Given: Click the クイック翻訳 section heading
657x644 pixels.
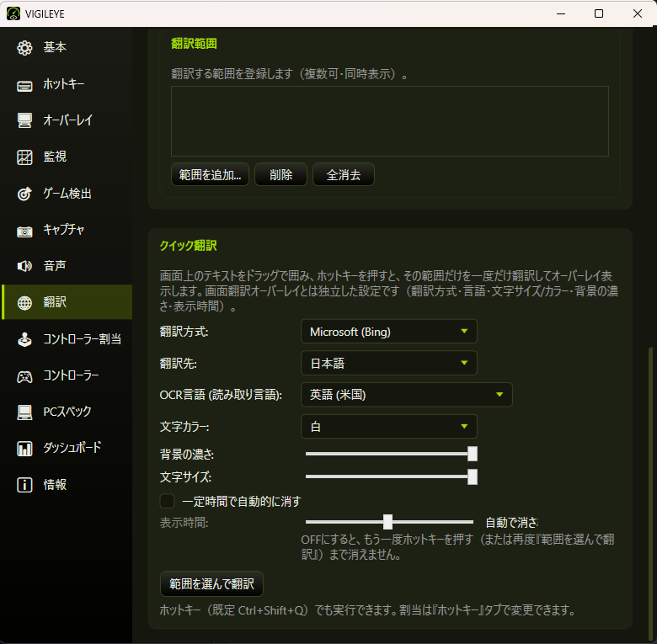Looking at the screenshot, I should pos(188,245).
